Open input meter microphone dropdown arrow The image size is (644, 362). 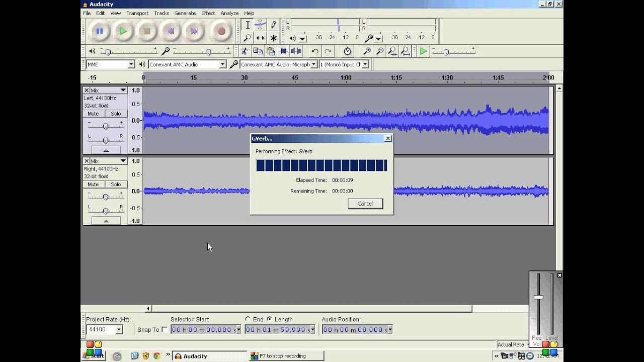(x=378, y=39)
